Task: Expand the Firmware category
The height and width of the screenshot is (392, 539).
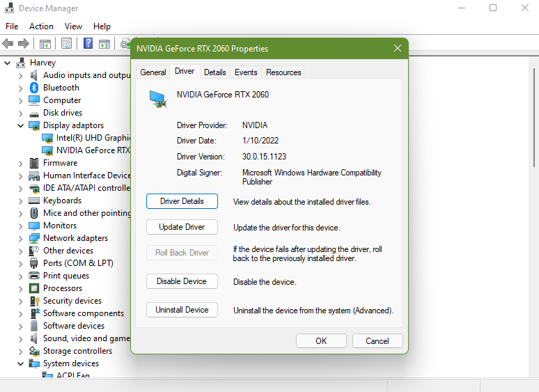Action: click(x=20, y=164)
